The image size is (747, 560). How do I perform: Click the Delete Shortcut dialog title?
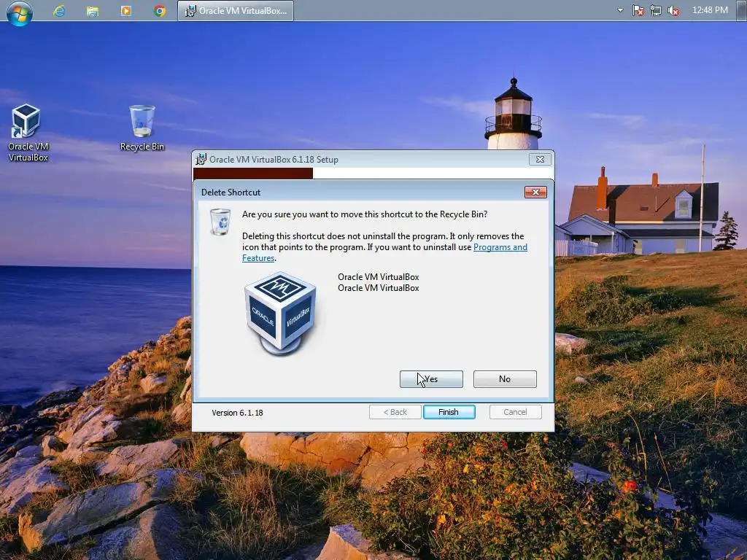(x=231, y=192)
